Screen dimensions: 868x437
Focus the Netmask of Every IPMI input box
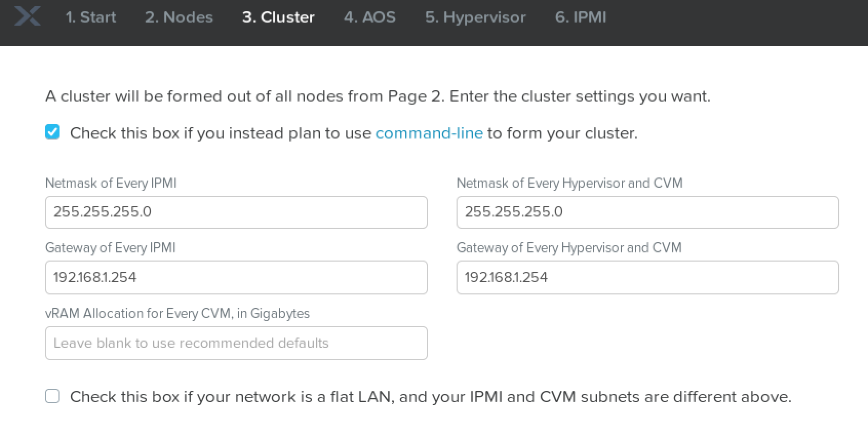(x=236, y=212)
